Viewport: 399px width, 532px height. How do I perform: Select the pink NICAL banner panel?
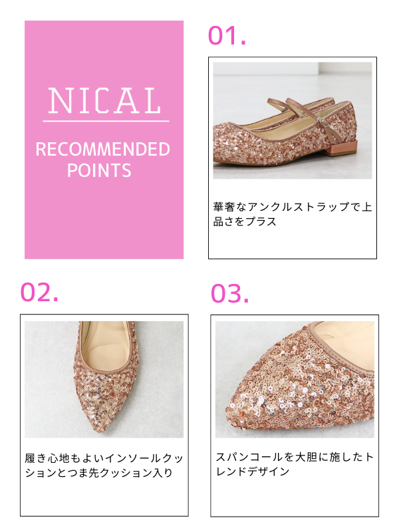coord(104,140)
